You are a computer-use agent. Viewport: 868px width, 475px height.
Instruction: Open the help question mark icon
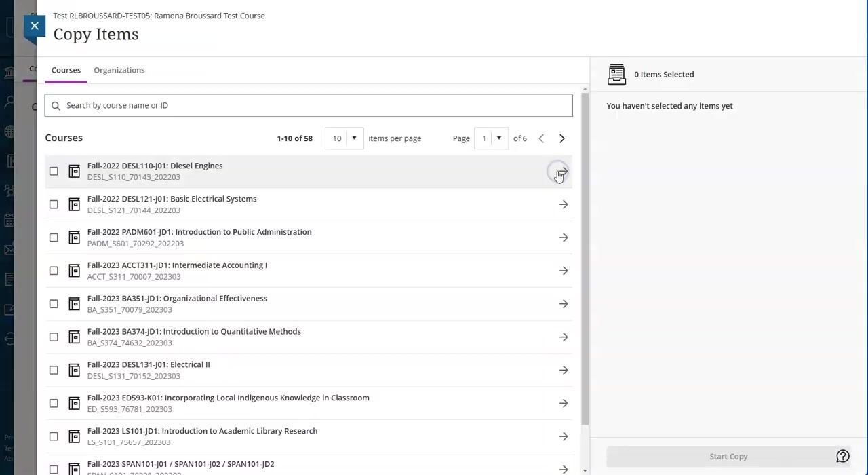(843, 457)
